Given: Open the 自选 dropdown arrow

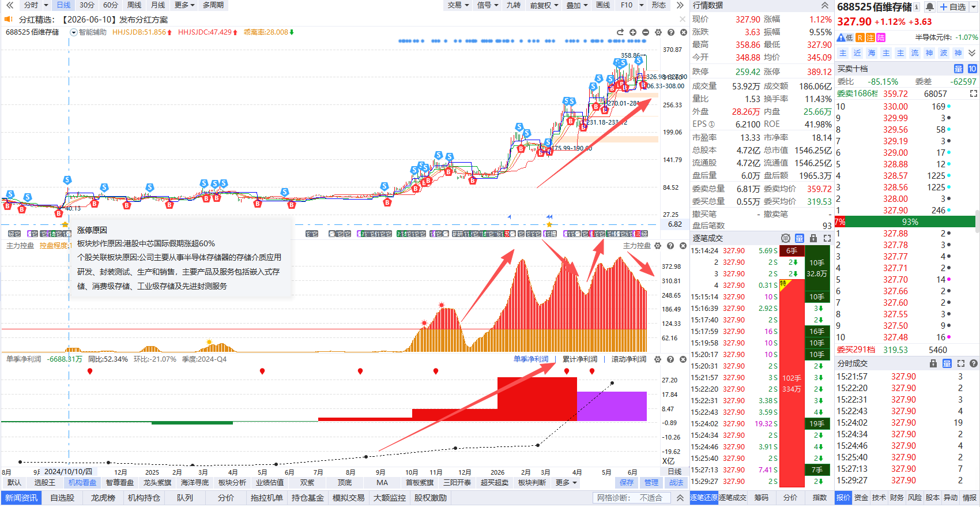Looking at the screenshot, I should pos(974,7).
